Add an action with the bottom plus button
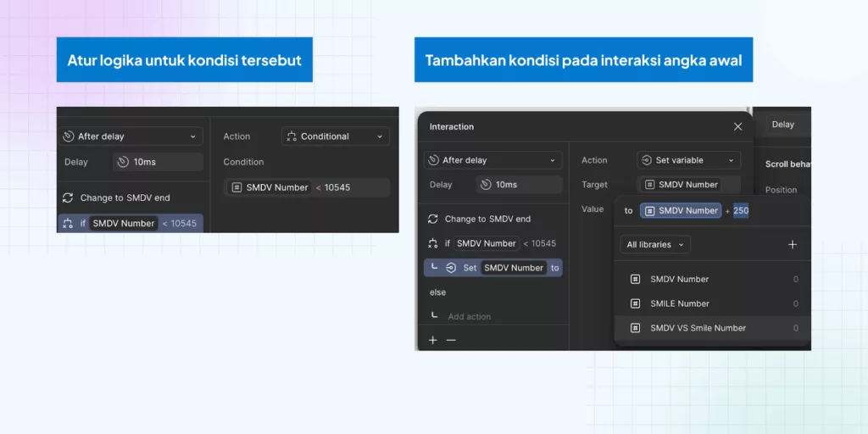868x434 pixels. click(433, 340)
